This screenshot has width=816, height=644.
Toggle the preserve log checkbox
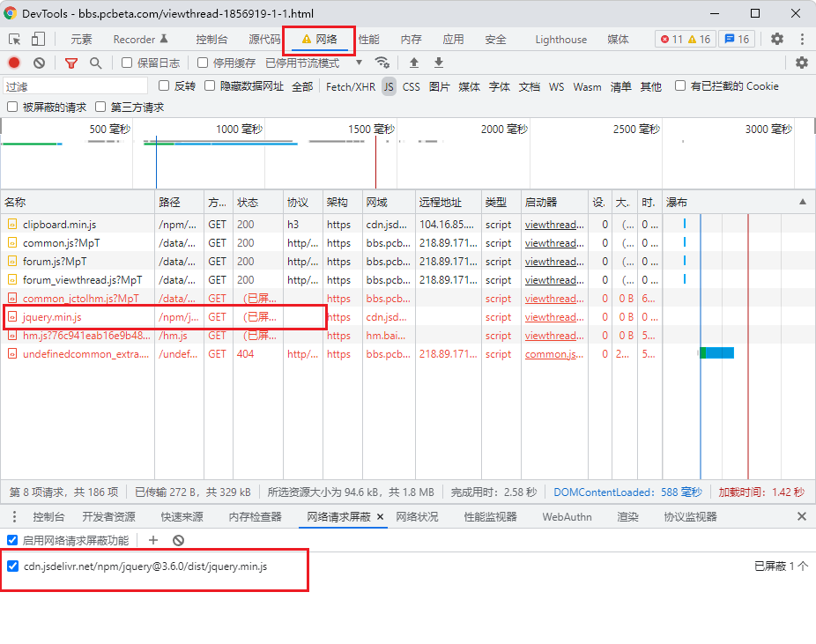coord(127,63)
